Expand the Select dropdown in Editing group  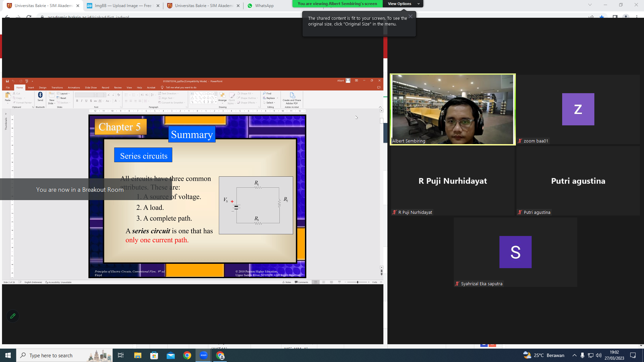coord(269,103)
